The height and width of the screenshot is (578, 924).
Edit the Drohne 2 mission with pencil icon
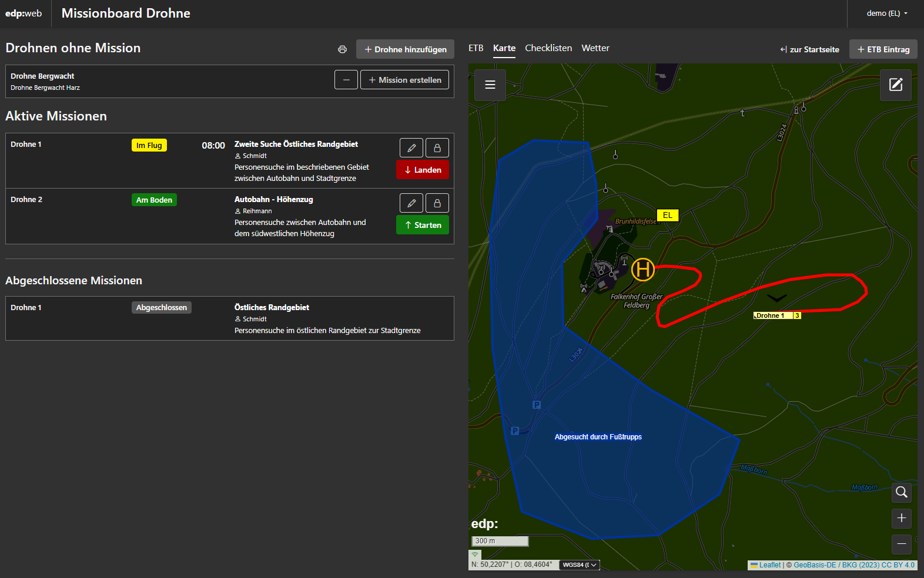[411, 203]
